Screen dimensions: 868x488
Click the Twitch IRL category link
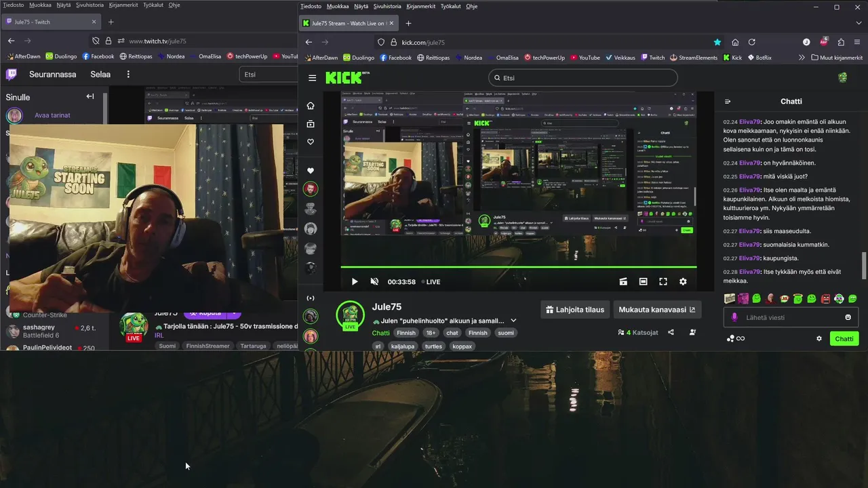[x=159, y=335]
